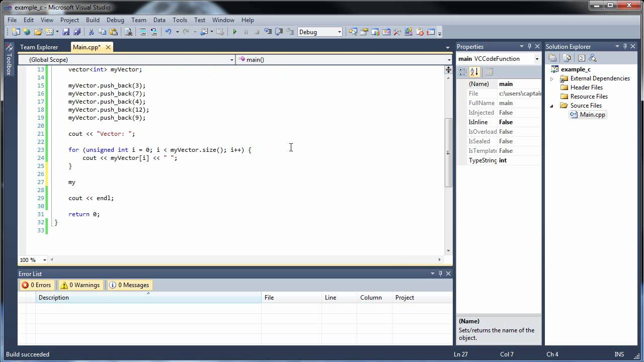
Task: Undo the last edit with the toolbar arrow
Action: point(168,32)
